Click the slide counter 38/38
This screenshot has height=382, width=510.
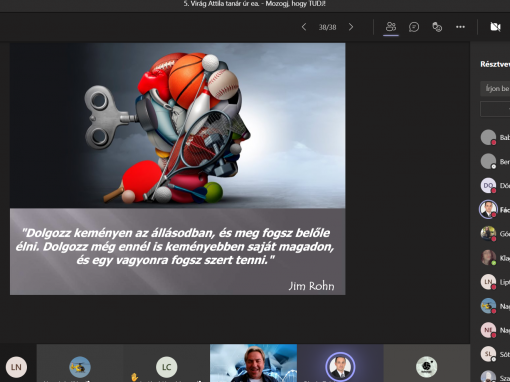(327, 27)
